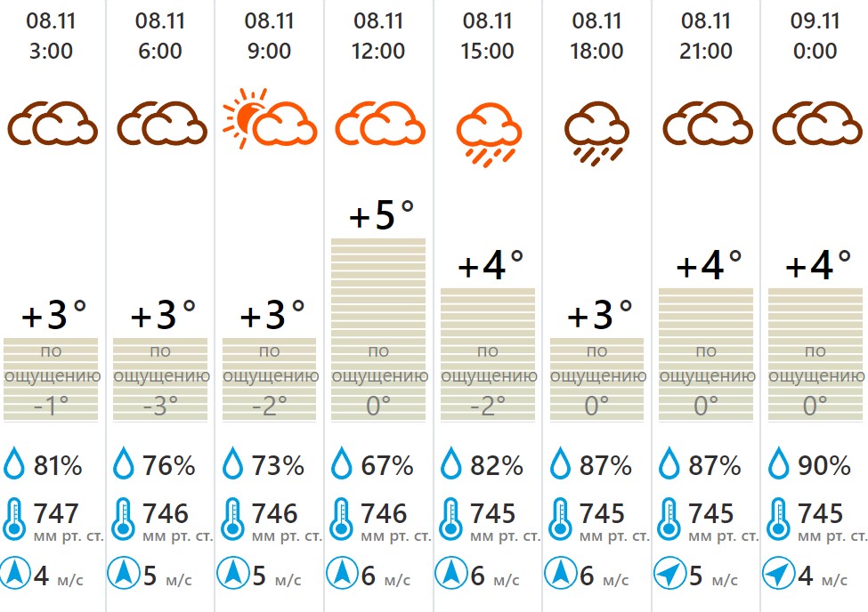Viewport: 868px width, 612px height.
Task: Click the +5° temperature at 12:00
Action: 382,216
